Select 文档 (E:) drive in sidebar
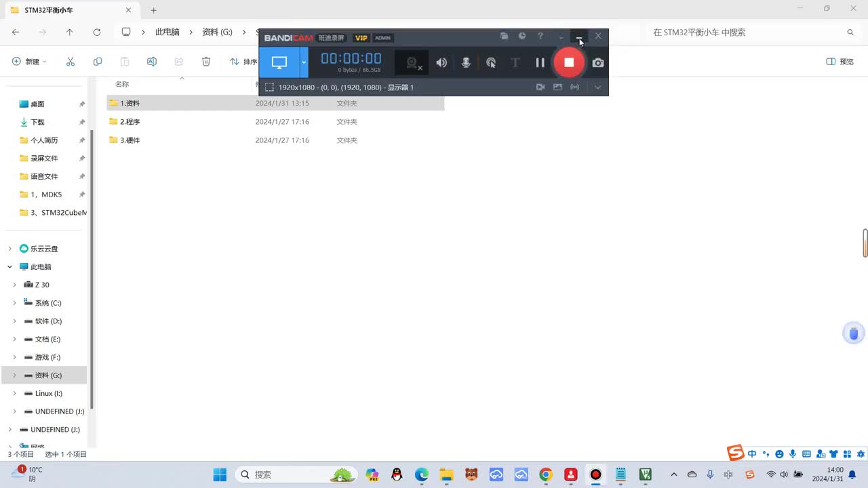 tap(47, 339)
